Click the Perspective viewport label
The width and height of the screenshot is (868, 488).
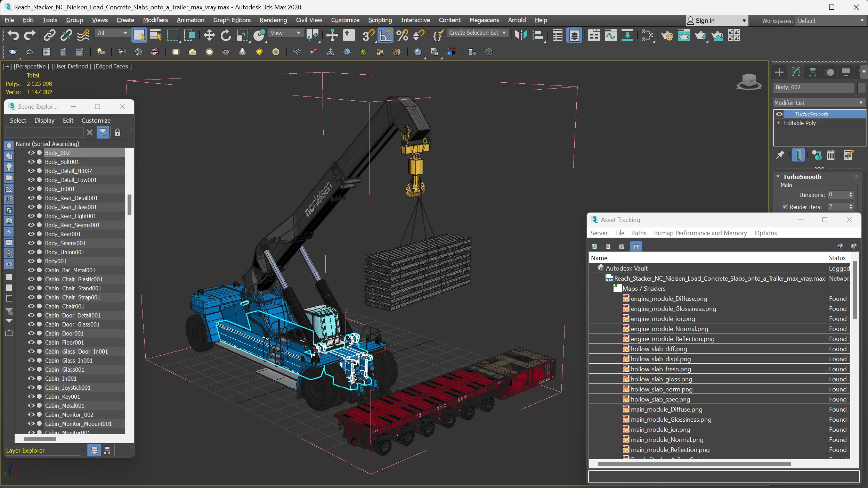pos(31,66)
